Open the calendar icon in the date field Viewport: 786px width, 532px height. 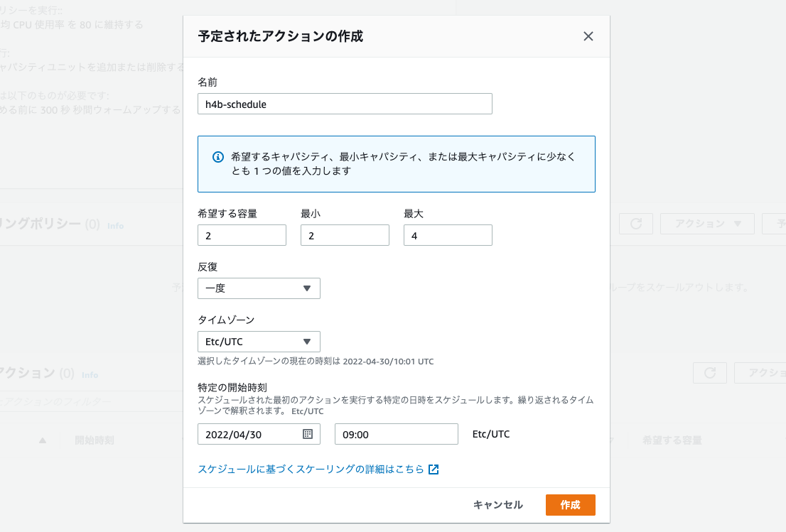click(x=308, y=434)
